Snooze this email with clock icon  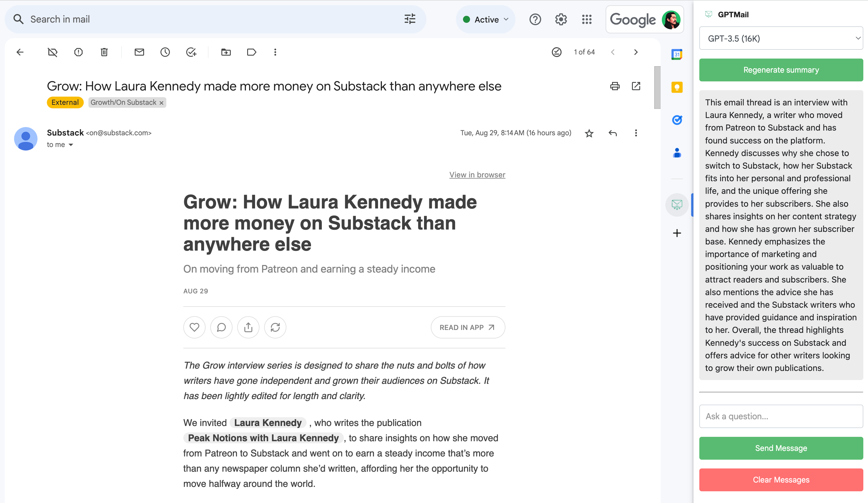click(x=165, y=52)
